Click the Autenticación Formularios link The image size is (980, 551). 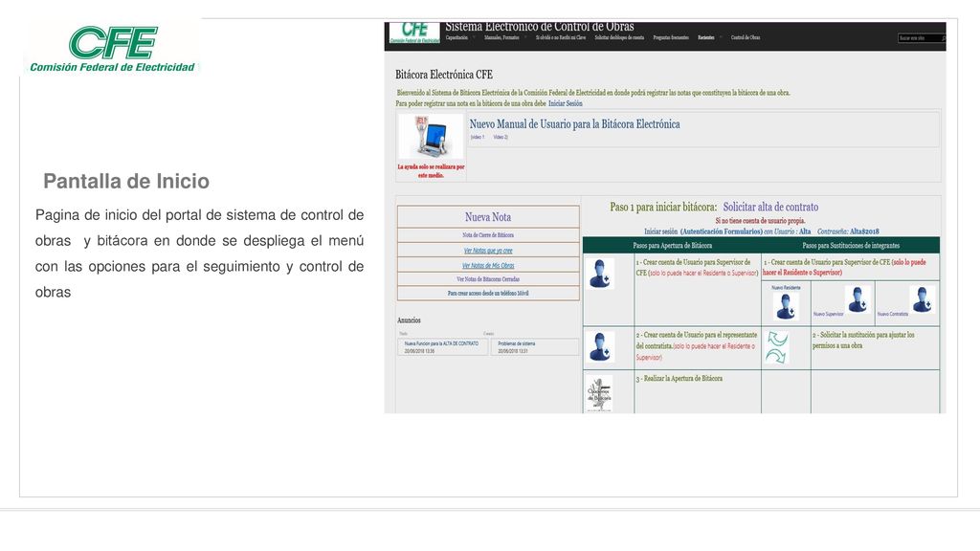click(x=722, y=231)
